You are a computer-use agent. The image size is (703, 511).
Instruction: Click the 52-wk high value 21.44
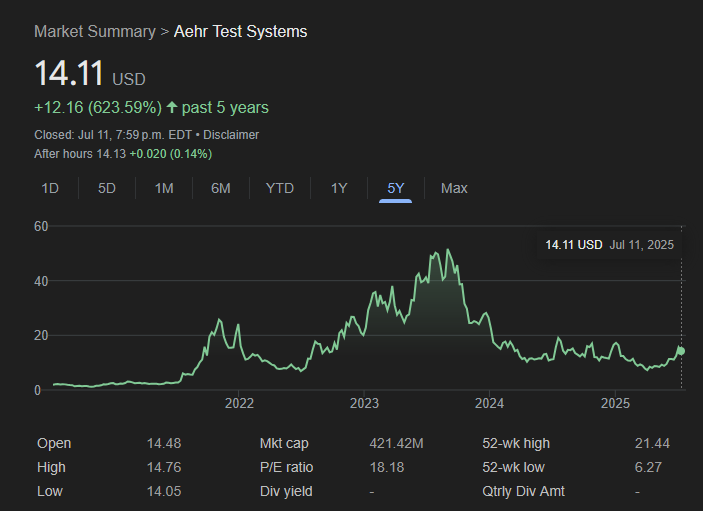[x=652, y=443]
